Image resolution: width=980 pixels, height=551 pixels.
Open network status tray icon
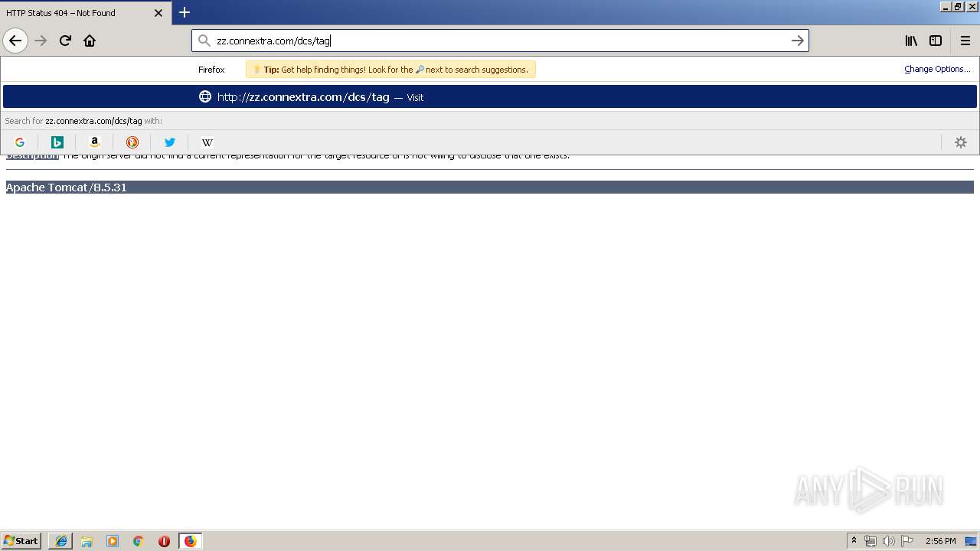pyautogui.click(x=871, y=541)
